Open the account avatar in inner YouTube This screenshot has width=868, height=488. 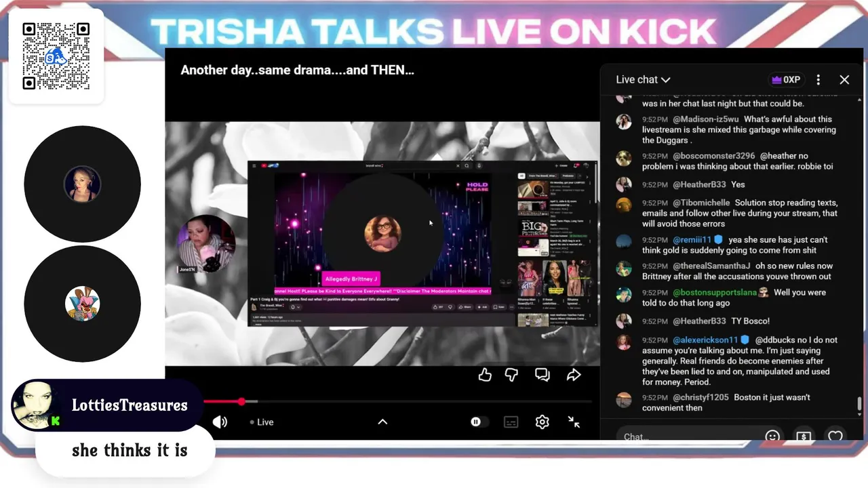(x=587, y=165)
